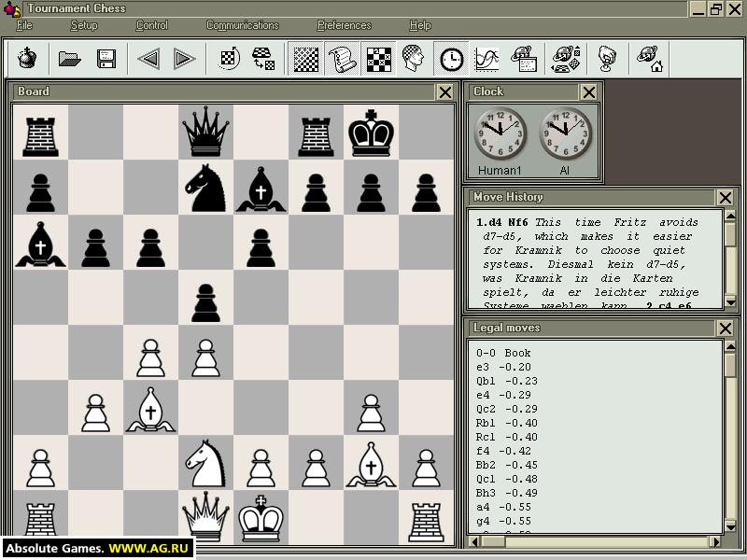Step forward one move with the right arrow
This screenshot has width=747, height=560.
click(184, 59)
